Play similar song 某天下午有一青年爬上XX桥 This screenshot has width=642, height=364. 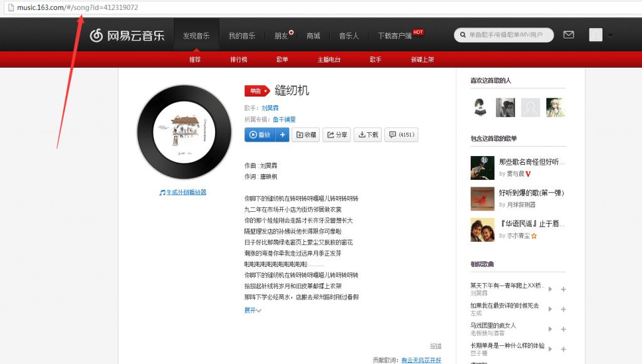550,289
